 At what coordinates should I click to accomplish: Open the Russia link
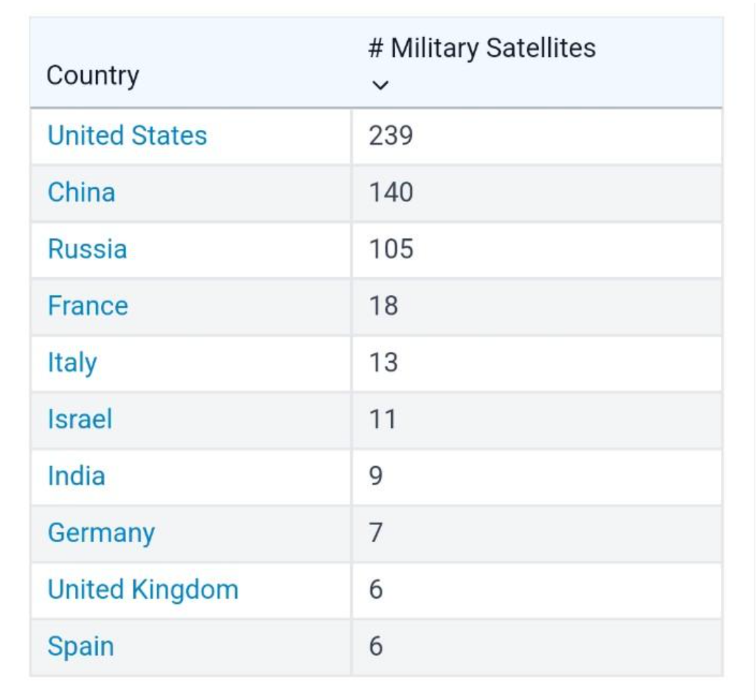click(87, 249)
